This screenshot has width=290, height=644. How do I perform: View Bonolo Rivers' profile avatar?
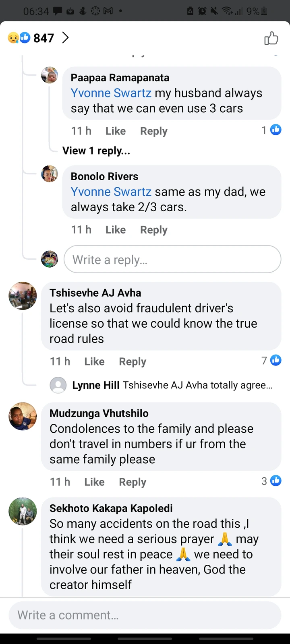(50, 174)
